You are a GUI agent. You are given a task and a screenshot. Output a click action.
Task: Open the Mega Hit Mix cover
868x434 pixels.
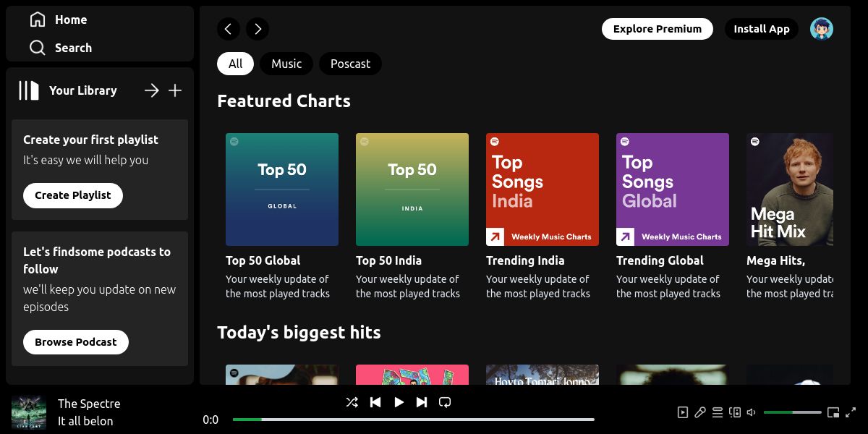(x=790, y=190)
